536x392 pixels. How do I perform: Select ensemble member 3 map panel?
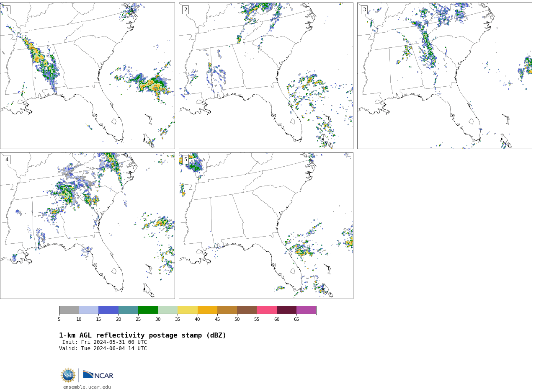point(444,76)
